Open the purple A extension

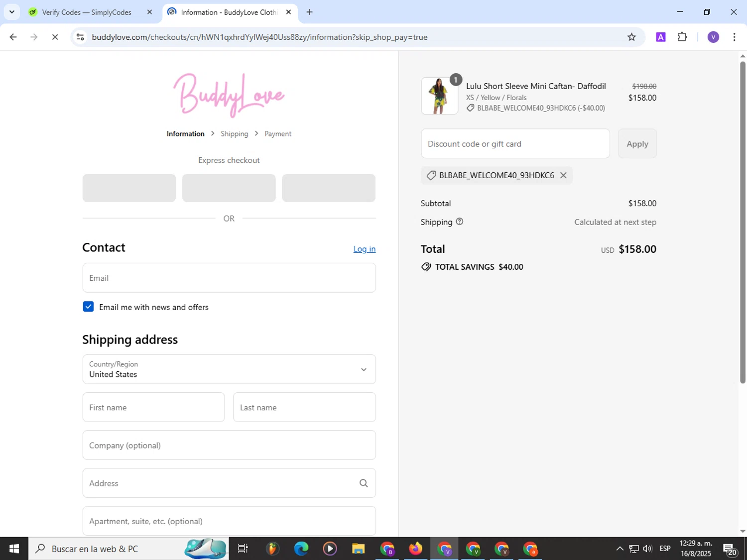[661, 37]
